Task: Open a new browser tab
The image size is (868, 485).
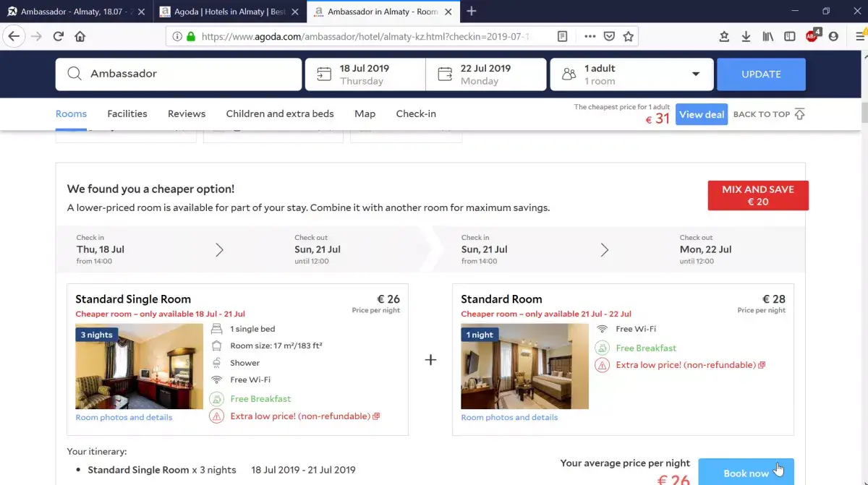Action: coord(472,11)
